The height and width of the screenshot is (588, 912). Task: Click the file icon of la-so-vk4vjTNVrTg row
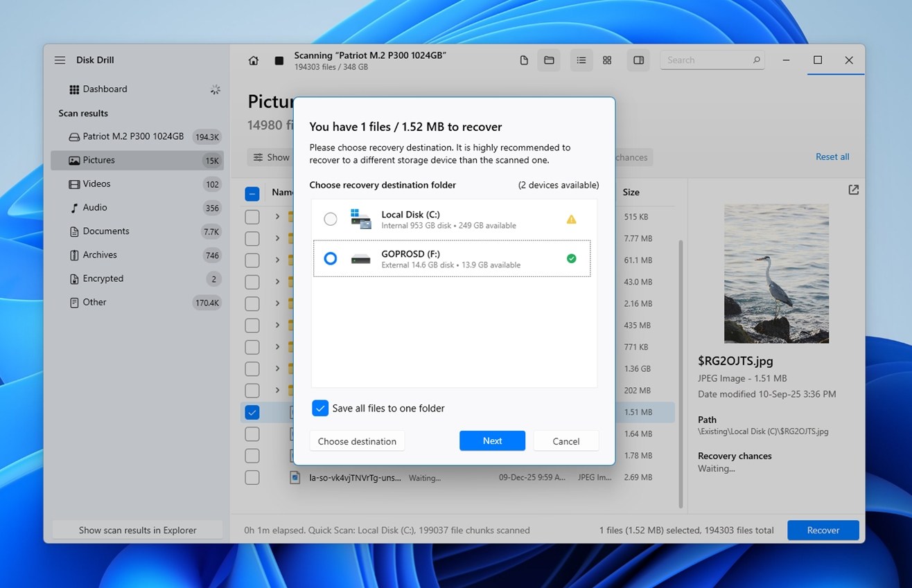[x=295, y=477]
